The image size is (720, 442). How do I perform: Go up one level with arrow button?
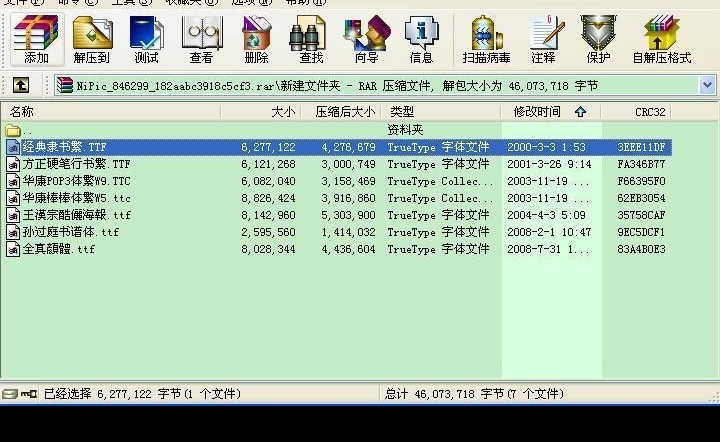(x=21, y=85)
